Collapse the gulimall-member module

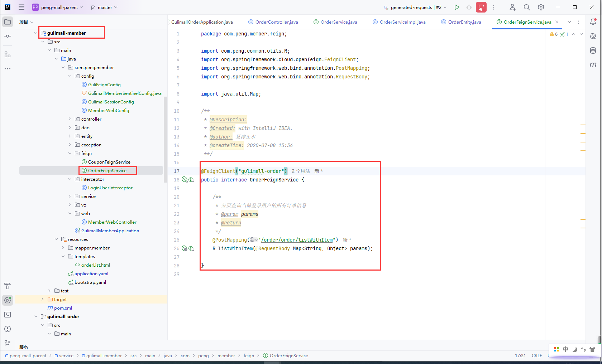[x=36, y=33]
